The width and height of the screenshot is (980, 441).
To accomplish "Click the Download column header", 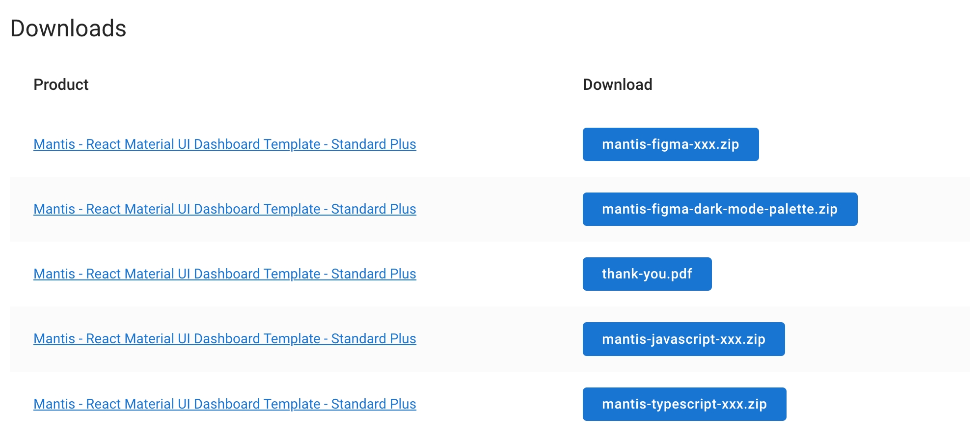I will pyautogui.click(x=617, y=84).
